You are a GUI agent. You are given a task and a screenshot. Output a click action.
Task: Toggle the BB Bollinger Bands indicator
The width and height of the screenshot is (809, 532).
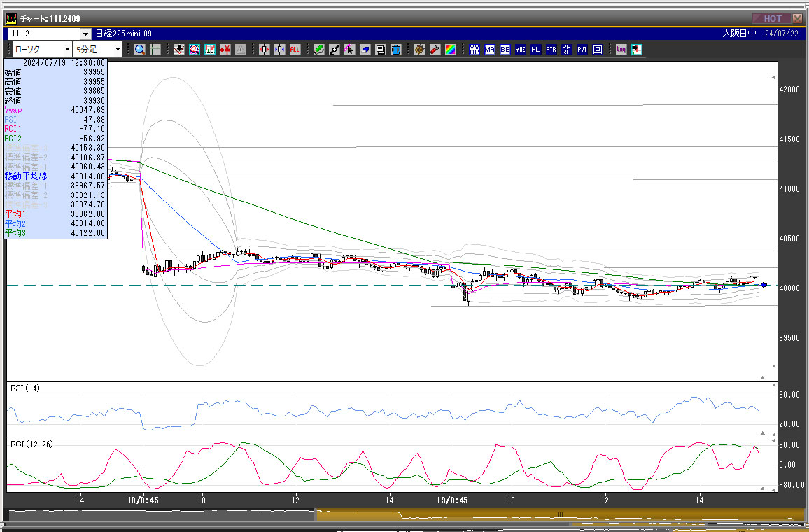505,50
